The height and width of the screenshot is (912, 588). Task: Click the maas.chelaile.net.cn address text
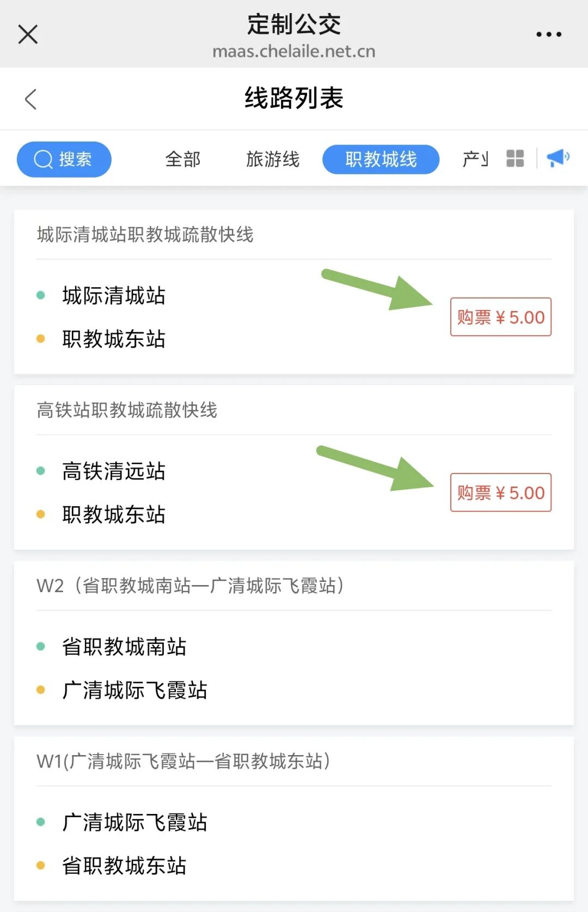(x=293, y=52)
